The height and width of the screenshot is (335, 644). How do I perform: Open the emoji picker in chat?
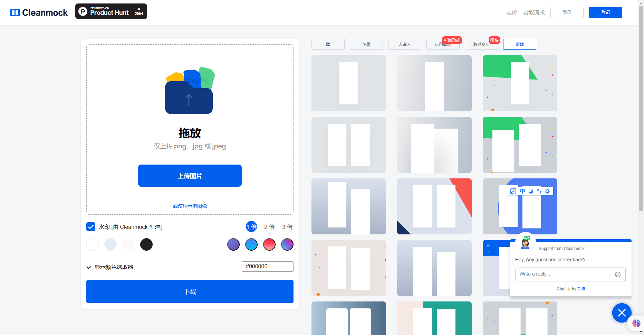click(x=617, y=274)
